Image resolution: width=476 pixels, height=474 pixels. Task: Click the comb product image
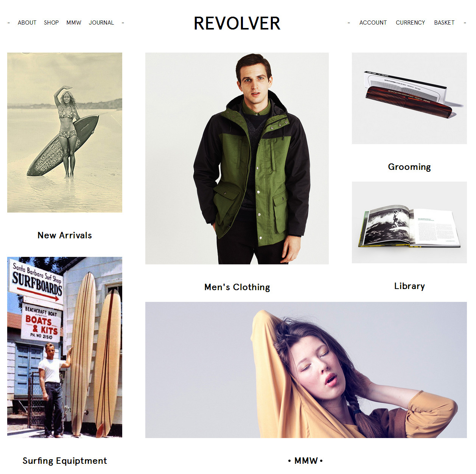click(409, 98)
